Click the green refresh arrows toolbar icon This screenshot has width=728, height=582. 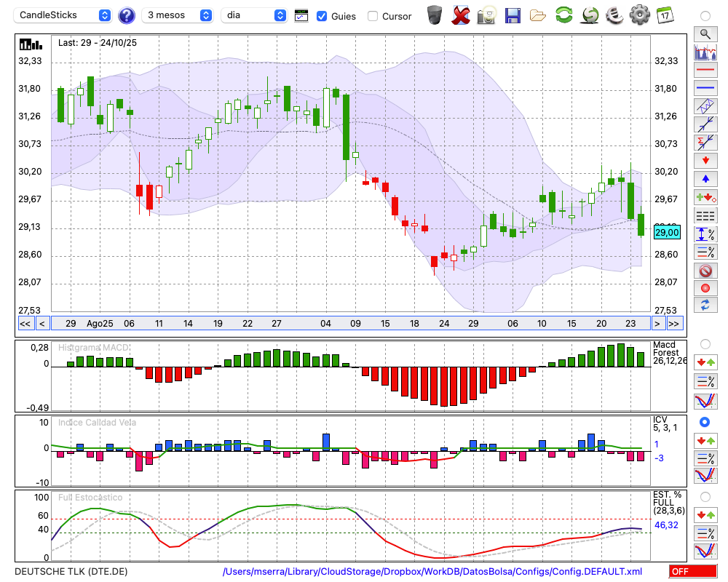coord(563,15)
